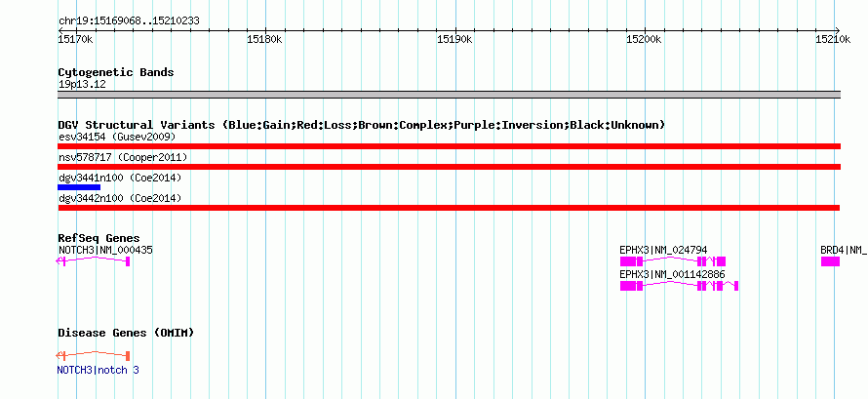The width and height of the screenshot is (868, 399).
Task: Open the NOTCH3|NM_000435 gene label
Action: click(105, 250)
